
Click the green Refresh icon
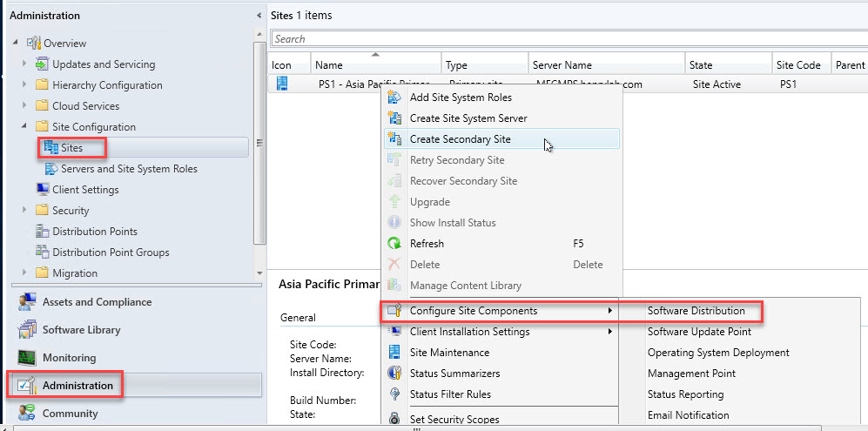pos(394,244)
